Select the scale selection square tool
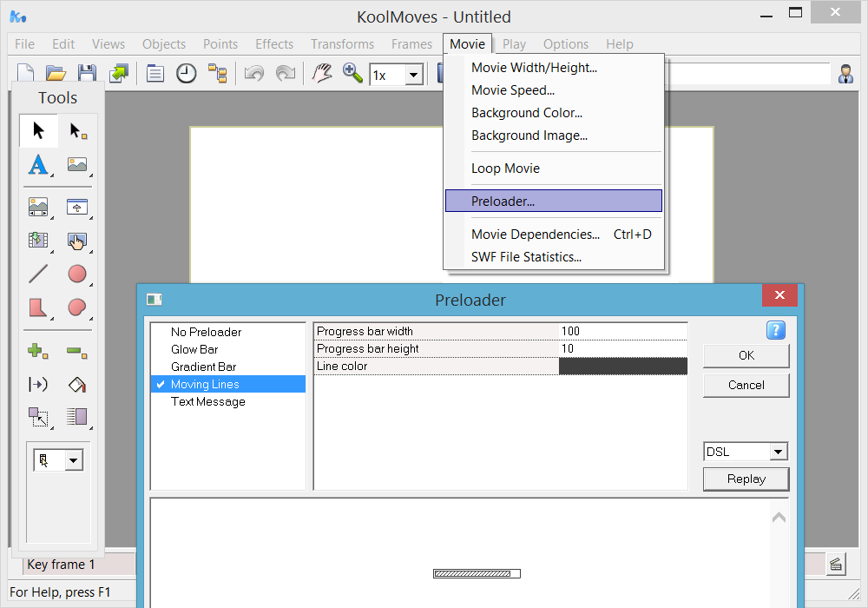 click(38, 417)
